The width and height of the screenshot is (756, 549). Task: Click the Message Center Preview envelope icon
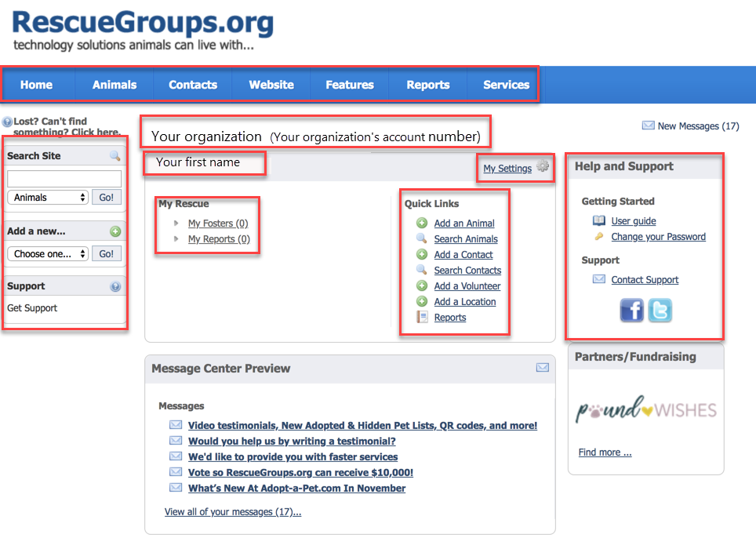point(543,368)
